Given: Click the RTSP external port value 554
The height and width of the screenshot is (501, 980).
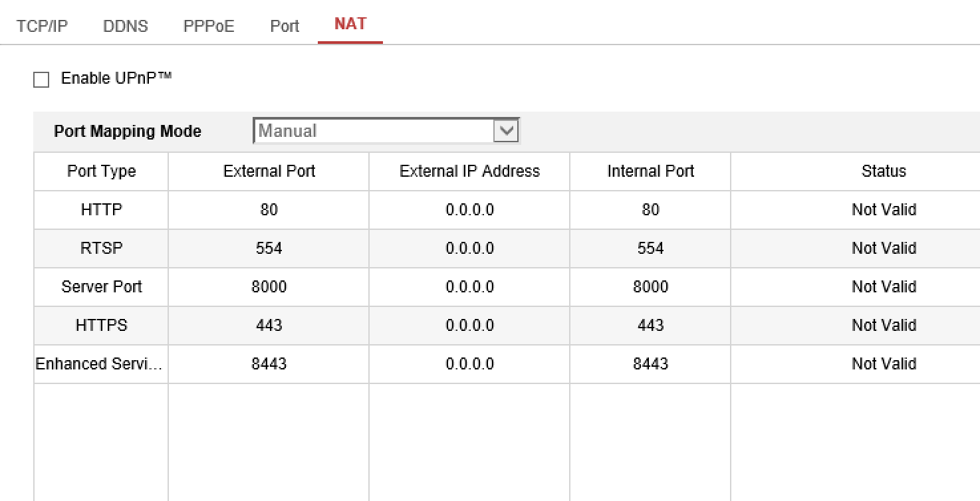Looking at the screenshot, I should [269, 249].
